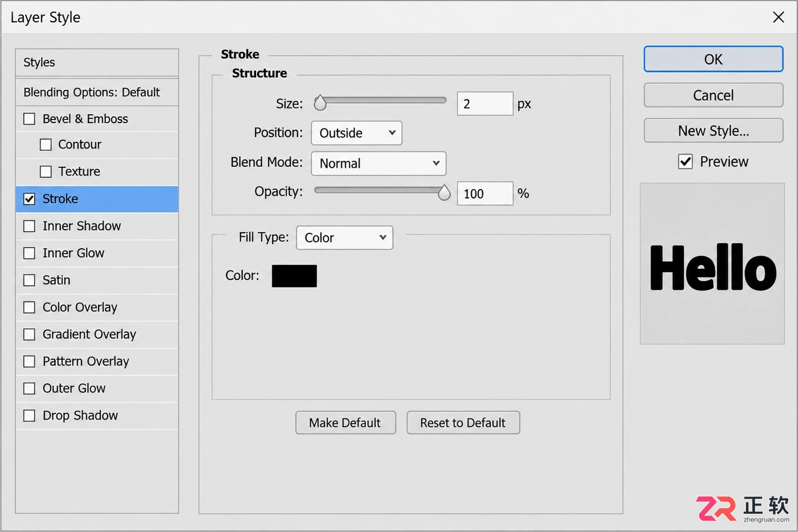
Task: Enable the Drop Shadow checkbox
Action: point(29,416)
